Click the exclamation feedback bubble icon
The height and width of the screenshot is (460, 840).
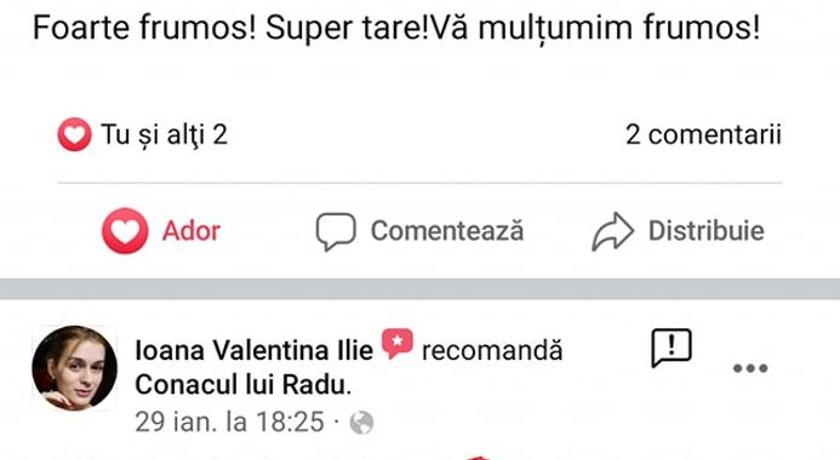[x=672, y=348]
